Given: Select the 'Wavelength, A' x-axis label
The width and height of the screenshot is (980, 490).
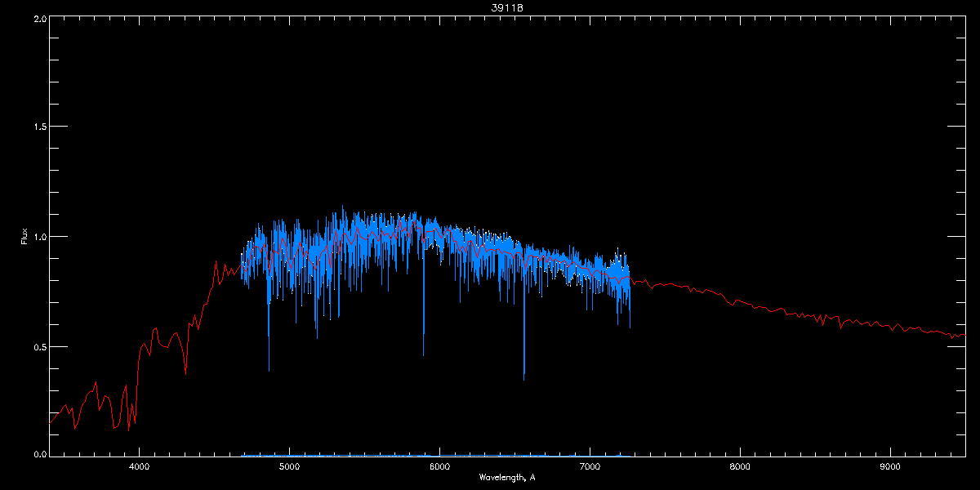Looking at the screenshot, I should coord(507,477).
